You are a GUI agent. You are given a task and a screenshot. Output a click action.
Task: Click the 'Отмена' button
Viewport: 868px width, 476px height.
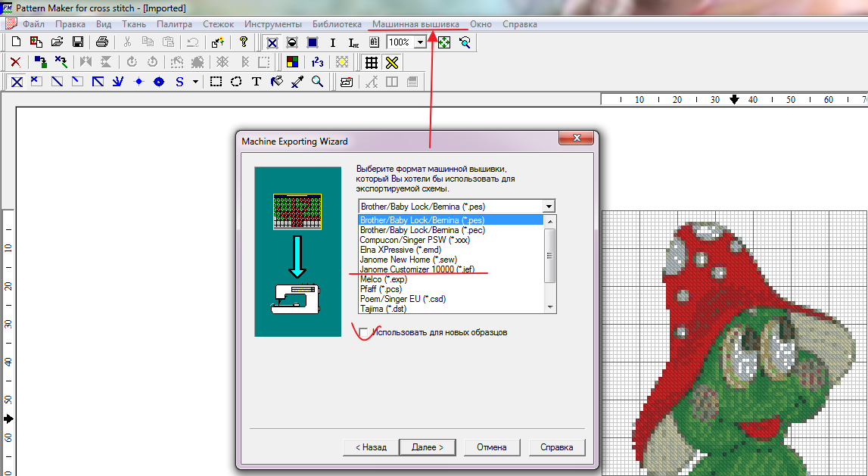[x=492, y=447]
